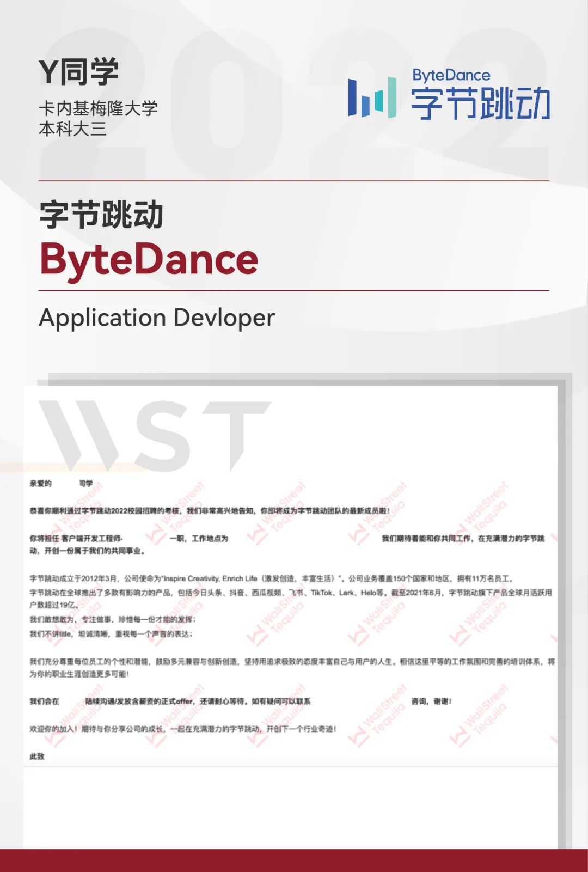Click the paragraph starting '我们充分尊重每位员工'
The image size is (588, 872).
(292, 668)
